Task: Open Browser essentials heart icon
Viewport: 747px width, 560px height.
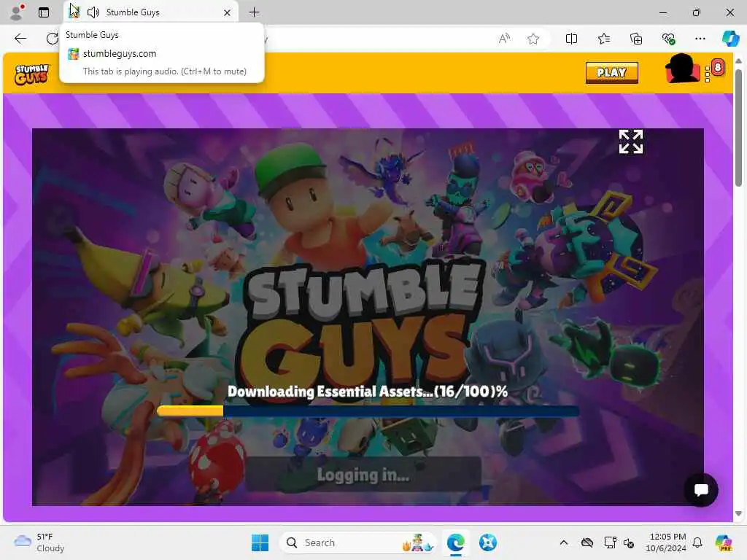Action: (x=668, y=39)
